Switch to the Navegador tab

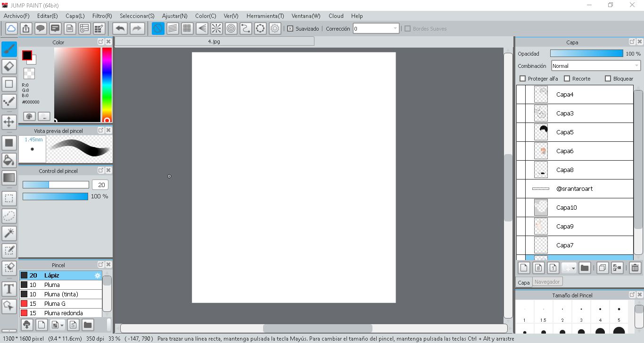[547, 282]
